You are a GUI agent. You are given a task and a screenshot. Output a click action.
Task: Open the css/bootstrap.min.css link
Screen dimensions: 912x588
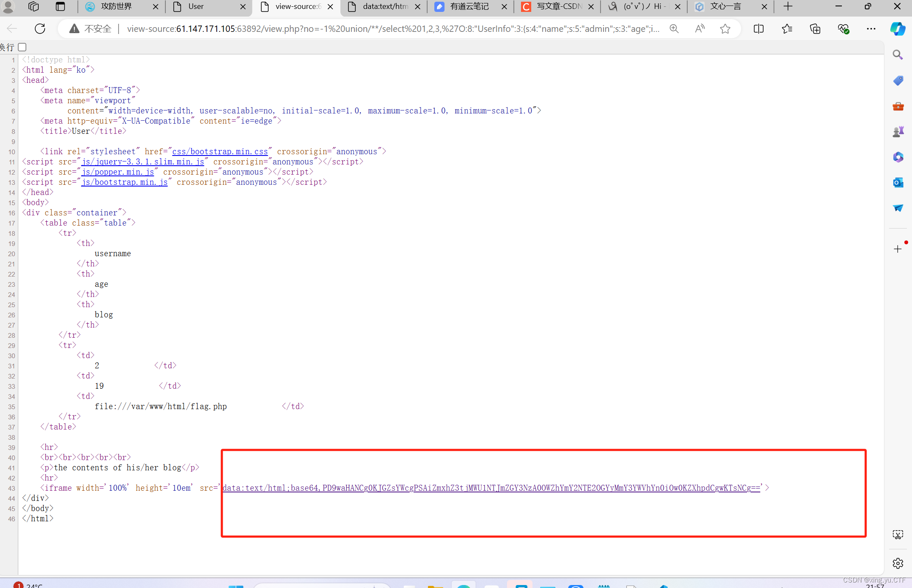click(220, 152)
